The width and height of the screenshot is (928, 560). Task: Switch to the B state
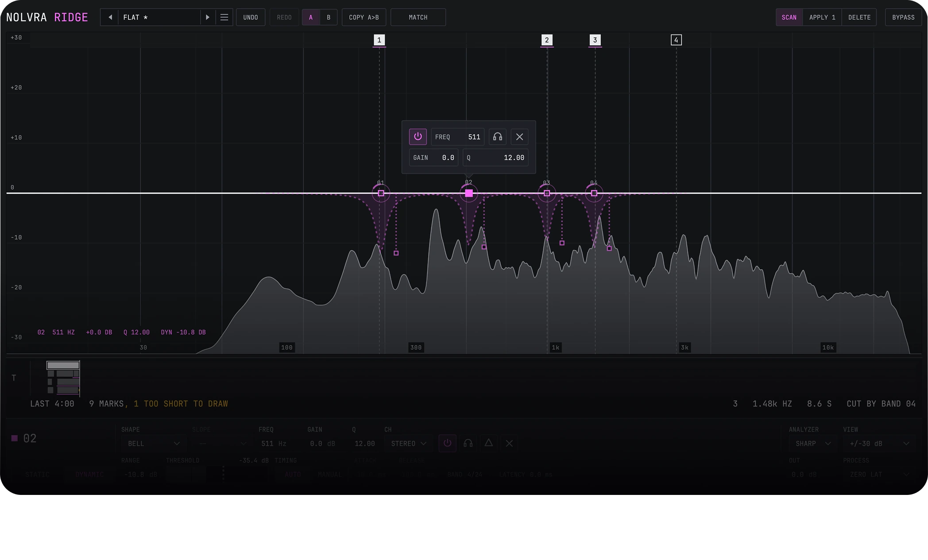[329, 17]
